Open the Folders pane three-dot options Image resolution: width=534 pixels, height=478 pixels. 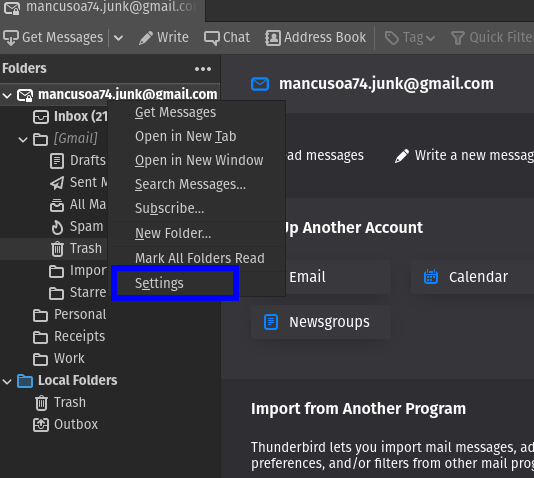coord(203,69)
